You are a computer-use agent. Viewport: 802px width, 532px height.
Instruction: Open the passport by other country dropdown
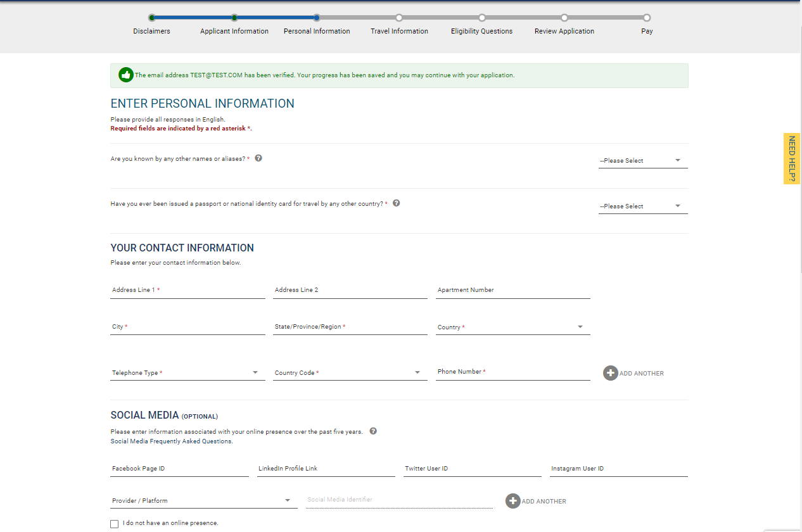pos(642,206)
